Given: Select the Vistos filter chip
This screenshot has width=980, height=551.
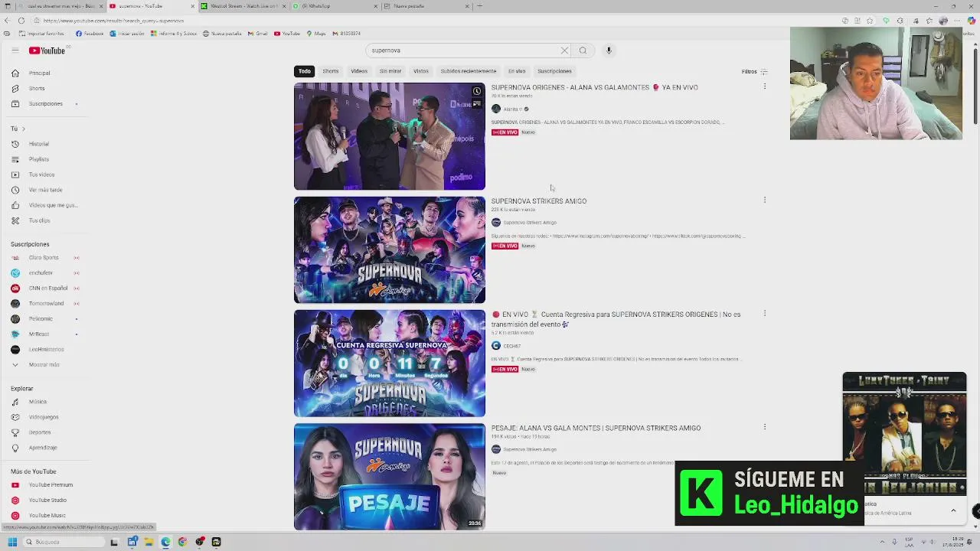Looking at the screenshot, I should [421, 71].
